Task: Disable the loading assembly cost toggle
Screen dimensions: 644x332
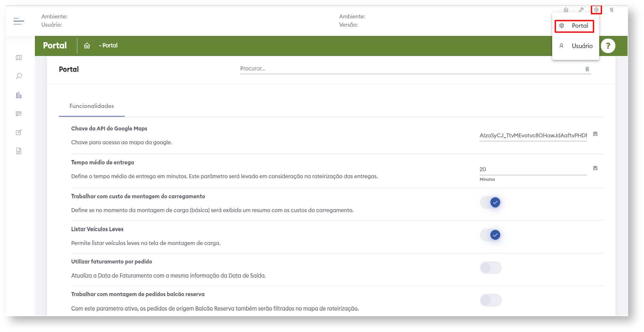Action: [x=491, y=202]
